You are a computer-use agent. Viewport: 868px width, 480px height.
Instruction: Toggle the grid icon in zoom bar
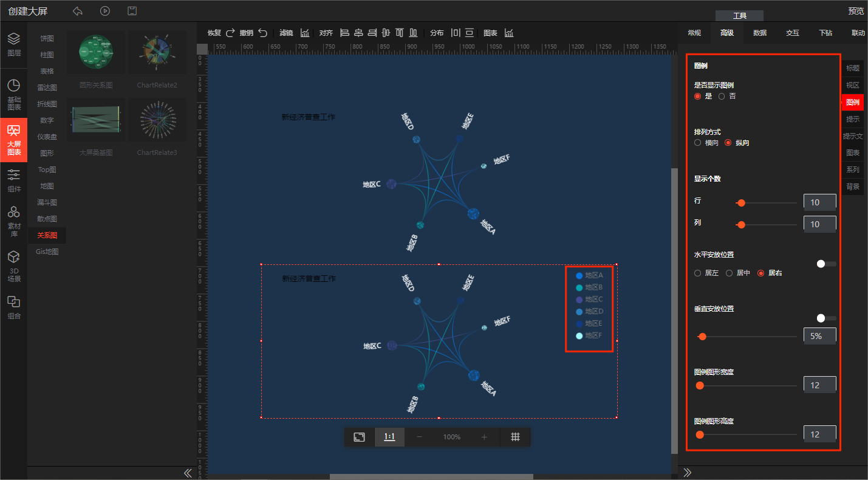click(x=515, y=437)
